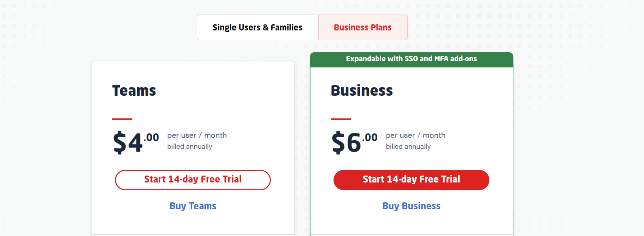
Task: Start 14-day free trial for Business
Action: [x=411, y=180]
